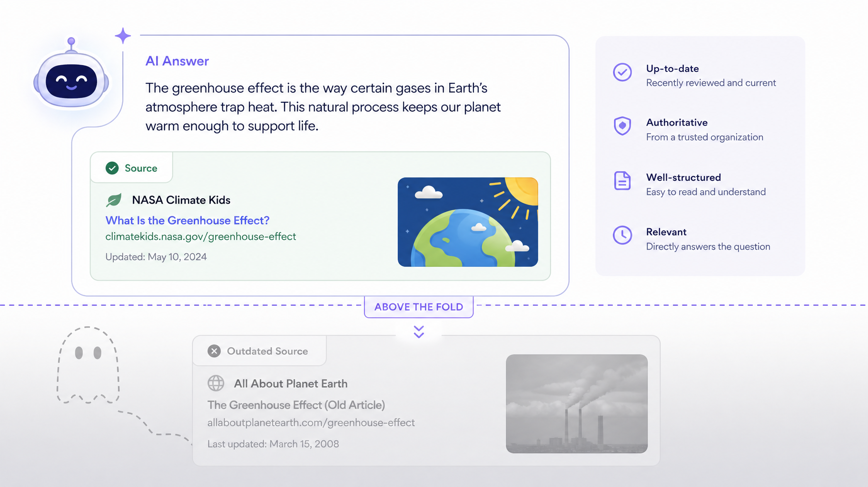Screen dimensions: 868x487
Task: Click Directly answers the question text
Action: point(708,247)
